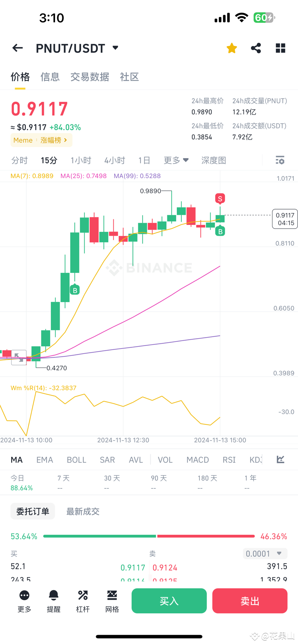Open the grid layout icon

tap(280, 48)
